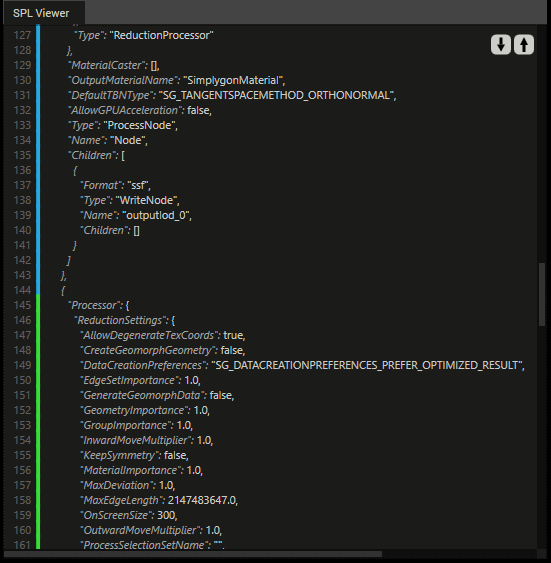Click the 300 value on line 159
Image resolution: width=551 pixels, height=563 pixels.
165,515
